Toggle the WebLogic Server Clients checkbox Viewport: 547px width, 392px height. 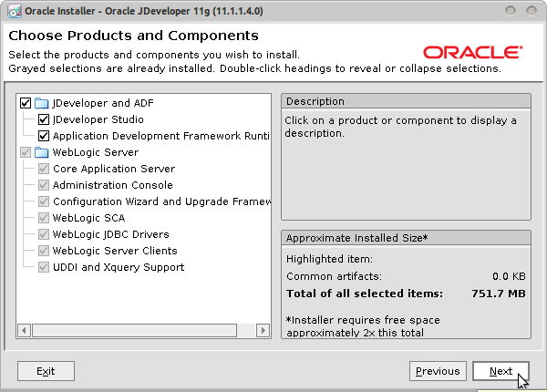pyautogui.click(x=44, y=251)
